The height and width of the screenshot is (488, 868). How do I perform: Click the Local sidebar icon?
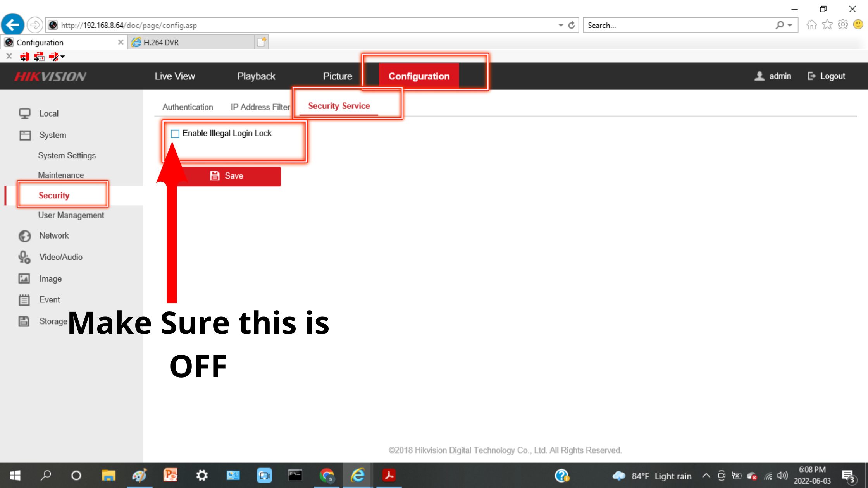coord(24,113)
